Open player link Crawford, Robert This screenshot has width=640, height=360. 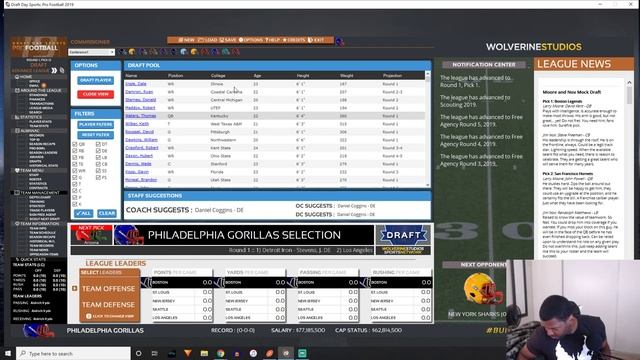(x=142, y=148)
